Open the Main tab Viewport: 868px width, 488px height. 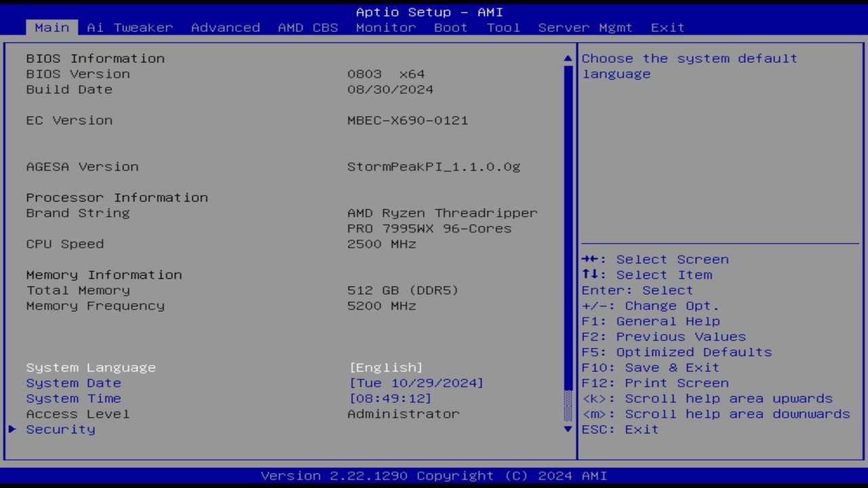point(52,28)
